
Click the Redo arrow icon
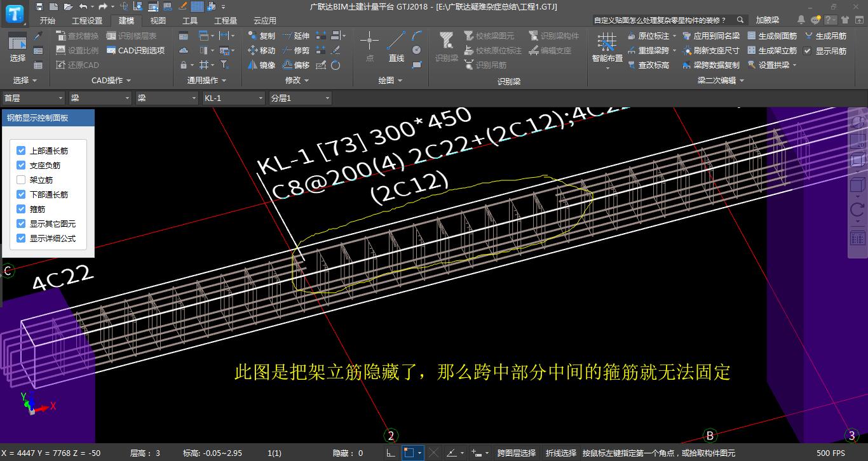[x=102, y=6]
